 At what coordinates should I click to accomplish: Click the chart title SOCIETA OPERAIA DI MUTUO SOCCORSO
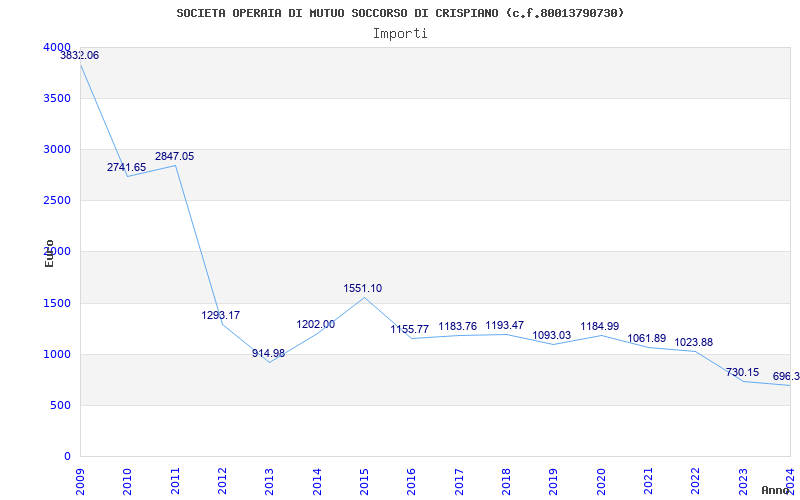400,13
